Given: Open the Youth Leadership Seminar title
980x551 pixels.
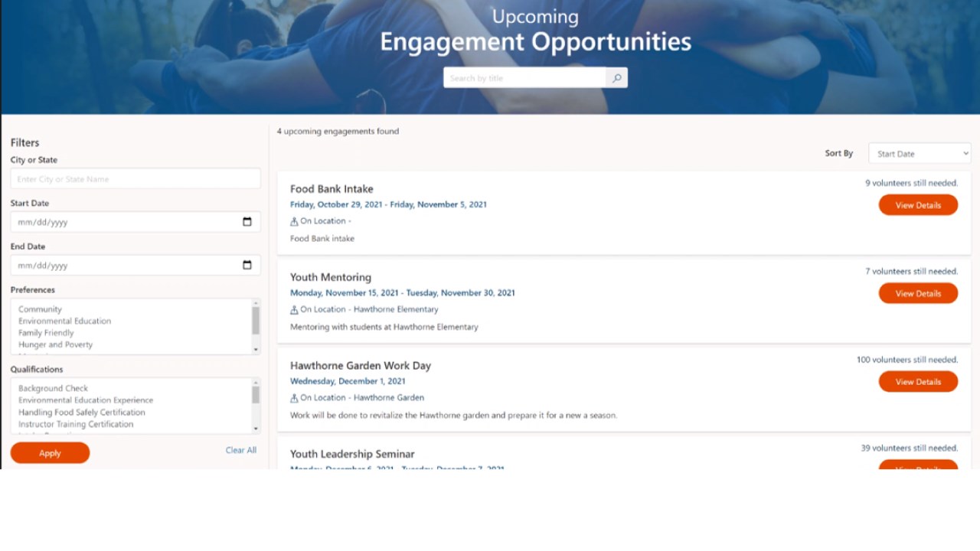Looking at the screenshot, I should 352,454.
